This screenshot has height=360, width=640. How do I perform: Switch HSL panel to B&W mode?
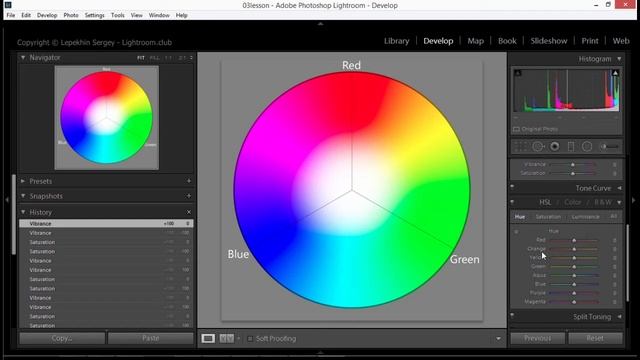coord(603,202)
